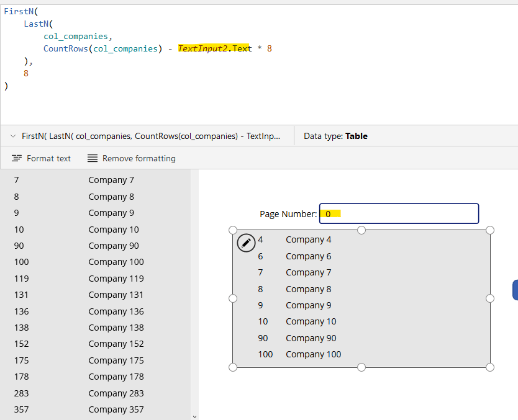This screenshot has height=420, width=518.
Task: Click the gallery's top-center resize handle
Action: (361, 230)
